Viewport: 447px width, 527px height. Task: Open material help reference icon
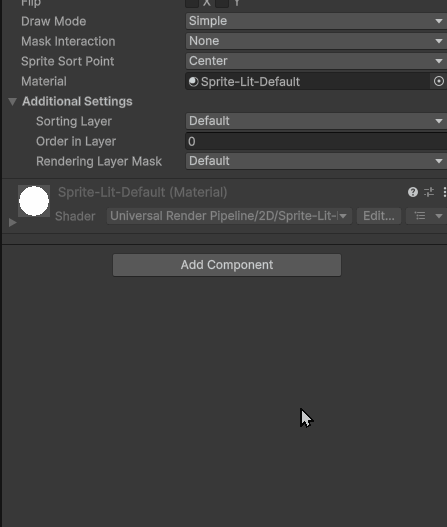pos(413,192)
